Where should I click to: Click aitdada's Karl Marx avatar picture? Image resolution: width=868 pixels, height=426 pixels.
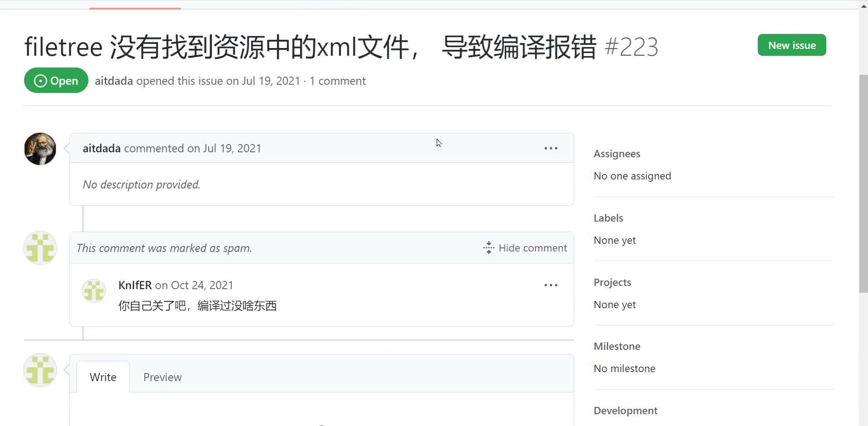40,148
